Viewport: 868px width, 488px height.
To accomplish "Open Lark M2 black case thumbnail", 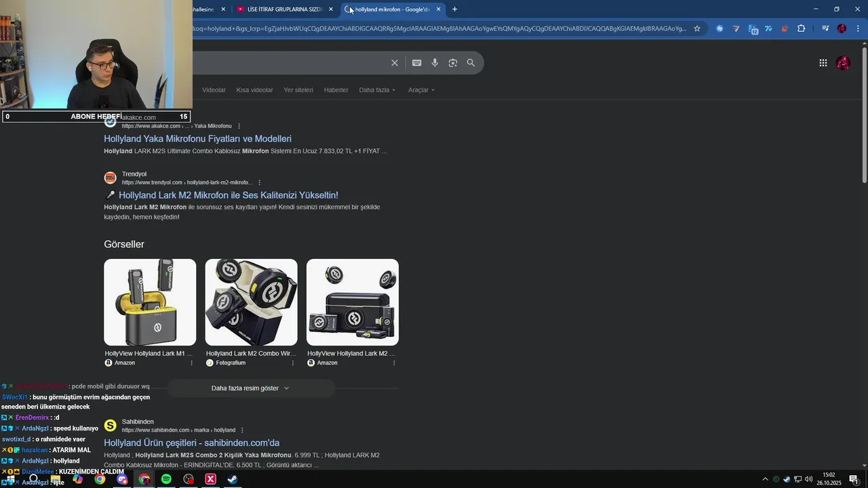I will click(353, 302).
